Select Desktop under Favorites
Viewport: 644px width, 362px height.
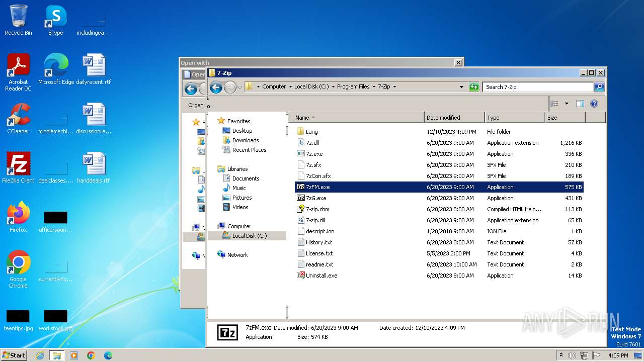point(242,131)
